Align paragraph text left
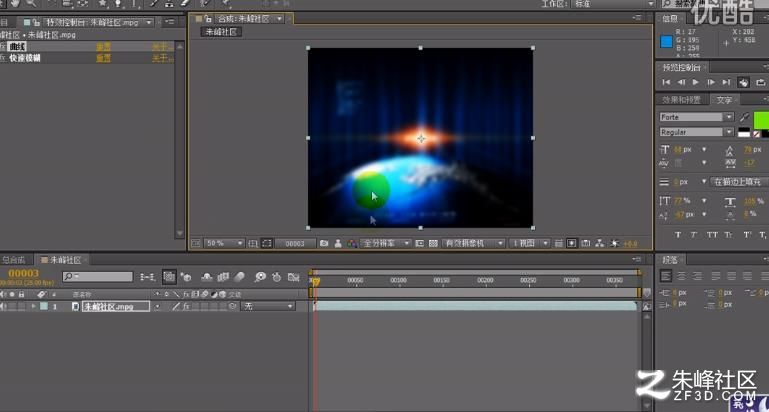Screen dimensions: 769x412 pos(666,276)
